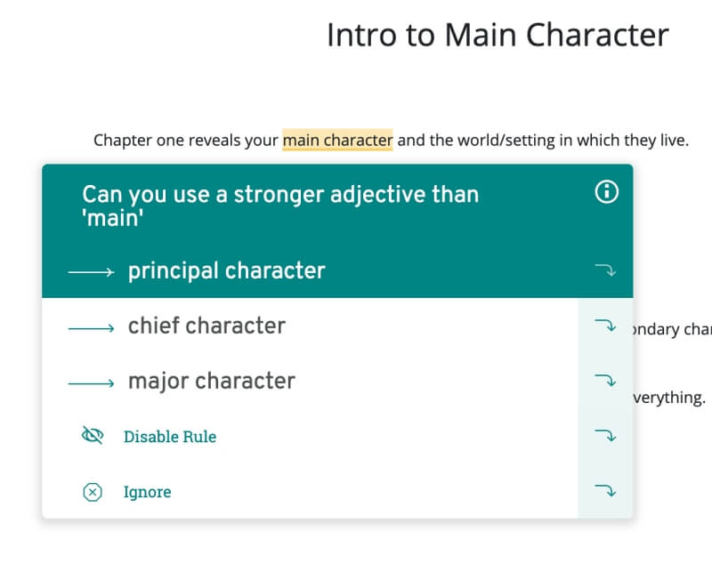Click the Ignore link
Screen dimensions: 712x588
tap(147, 492)
